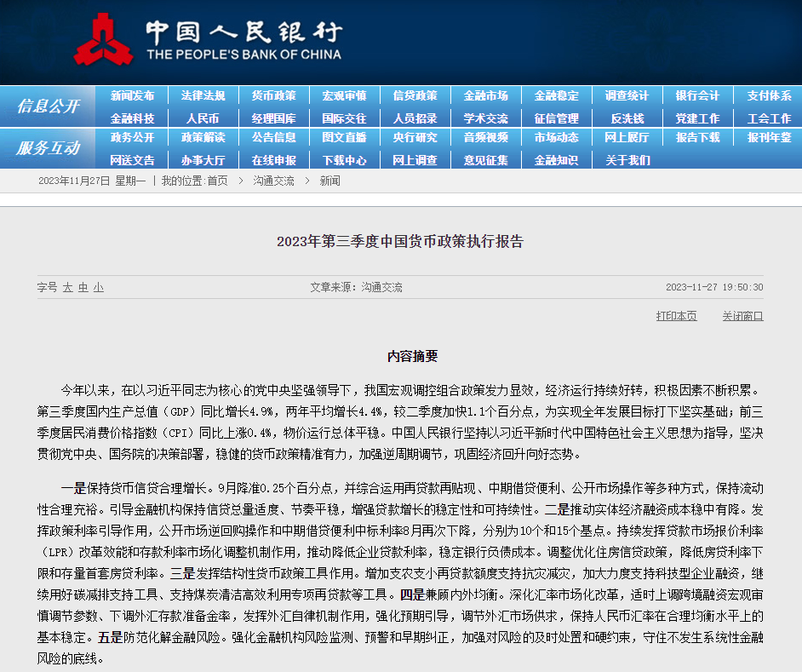
Task: Click the 关于我们 menu item
Action: 627,160
